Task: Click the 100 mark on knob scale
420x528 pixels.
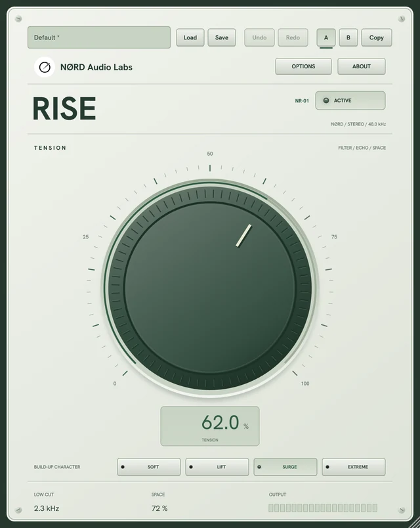Action: (305, 384)
